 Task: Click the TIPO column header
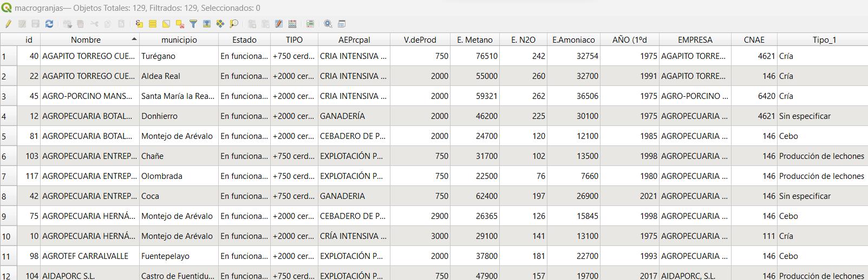(x=295, y=39)
